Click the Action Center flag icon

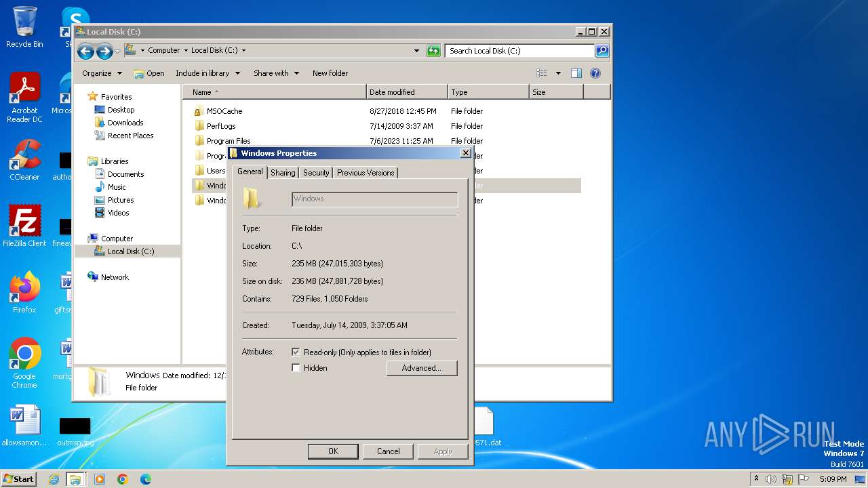803,479
